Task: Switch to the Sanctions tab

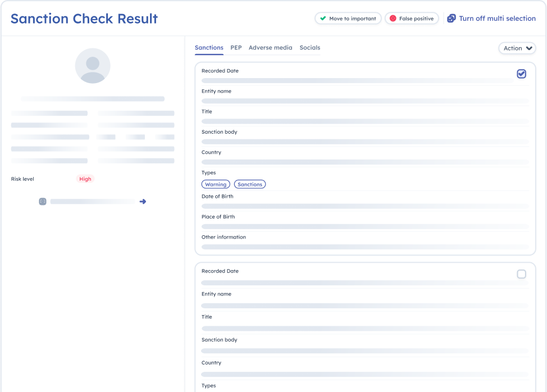Action: point(209,48)
